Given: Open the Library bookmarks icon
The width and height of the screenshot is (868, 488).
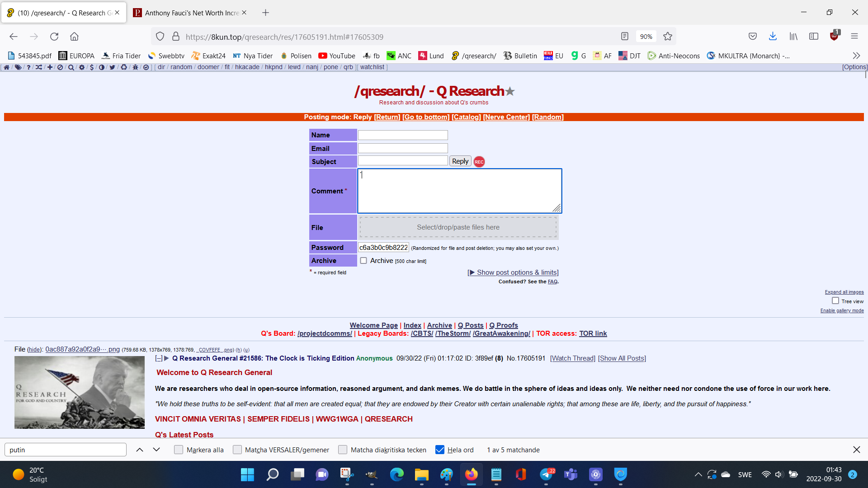Looking at the screenshot, I should [x=793, y=37].
